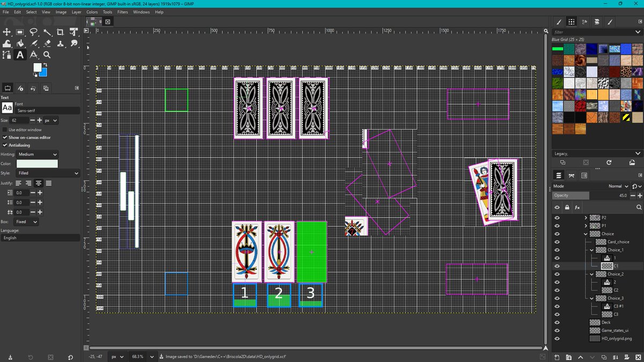Select the Crop tool
Viewport: 644px width, 362px height.
tap(60, 32)
